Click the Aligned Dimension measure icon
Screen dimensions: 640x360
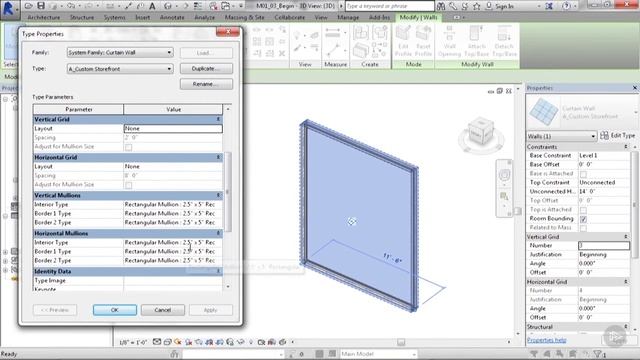(333, 33)
